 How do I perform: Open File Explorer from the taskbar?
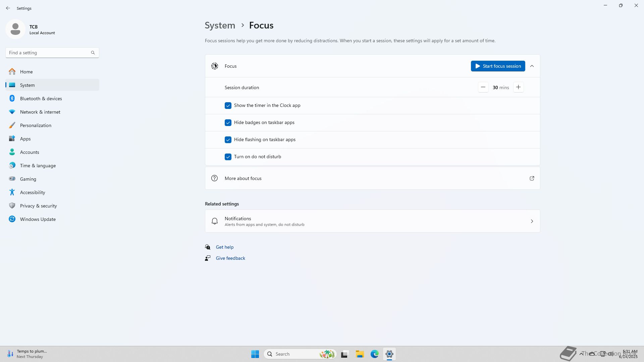360,354
